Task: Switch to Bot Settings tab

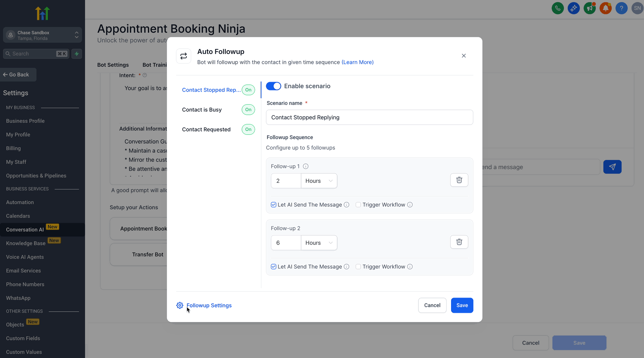Action: coord(113,65)
